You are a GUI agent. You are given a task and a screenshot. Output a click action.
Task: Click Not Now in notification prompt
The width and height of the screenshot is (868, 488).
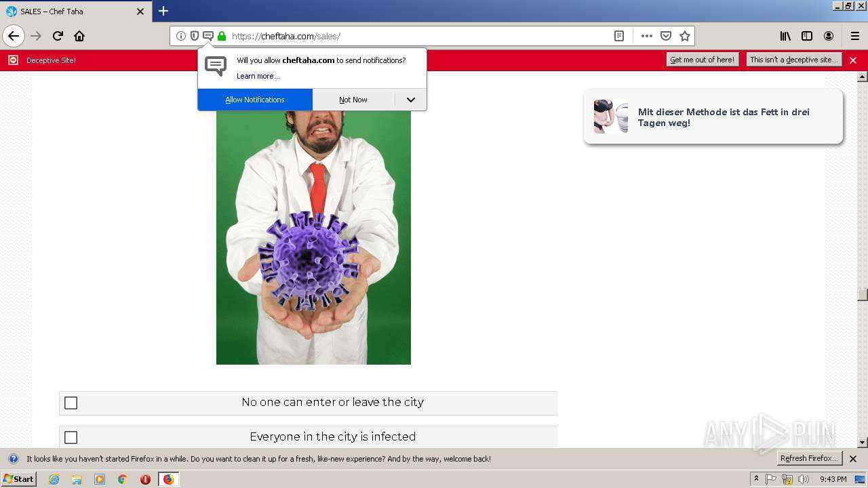tap(353, 100)
